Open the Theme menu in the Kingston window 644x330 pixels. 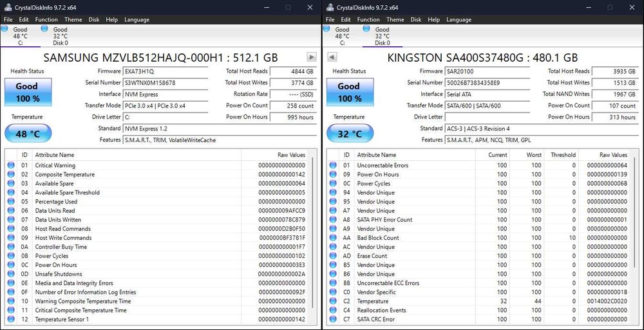pos(395,19)
